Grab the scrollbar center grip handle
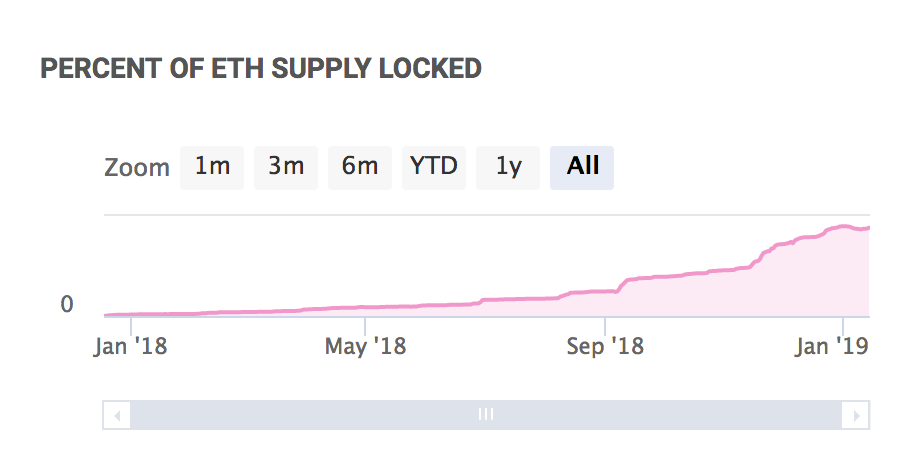Screen dimensions: 900x470 pos(486,414)
